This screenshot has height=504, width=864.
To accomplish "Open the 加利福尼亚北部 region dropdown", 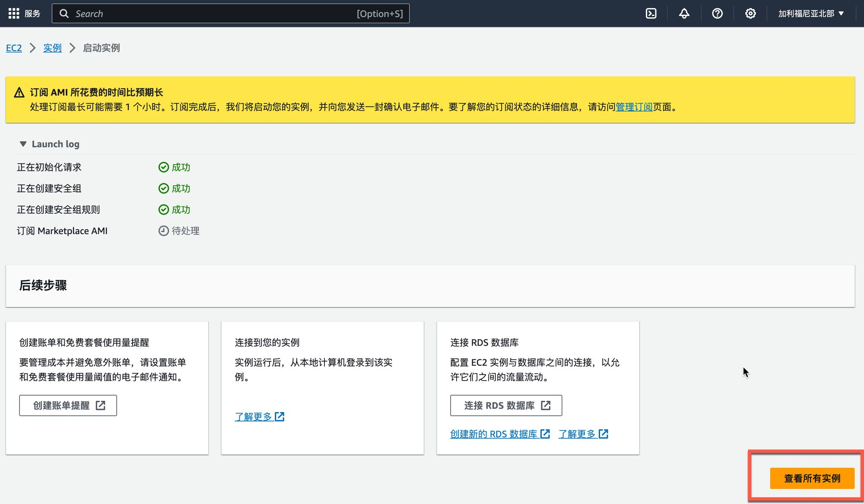I will pyautogui.click(x=810, y=13).
